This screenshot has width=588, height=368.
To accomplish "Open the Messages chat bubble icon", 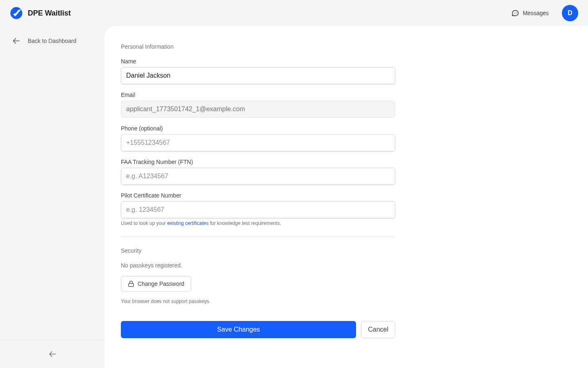I will click(515, 13).
